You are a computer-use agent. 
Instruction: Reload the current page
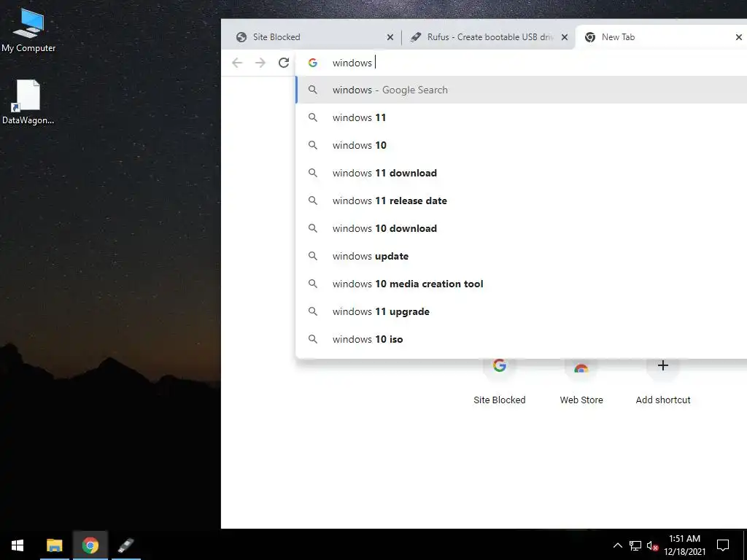pyautogui.click(x=284, y=63)
